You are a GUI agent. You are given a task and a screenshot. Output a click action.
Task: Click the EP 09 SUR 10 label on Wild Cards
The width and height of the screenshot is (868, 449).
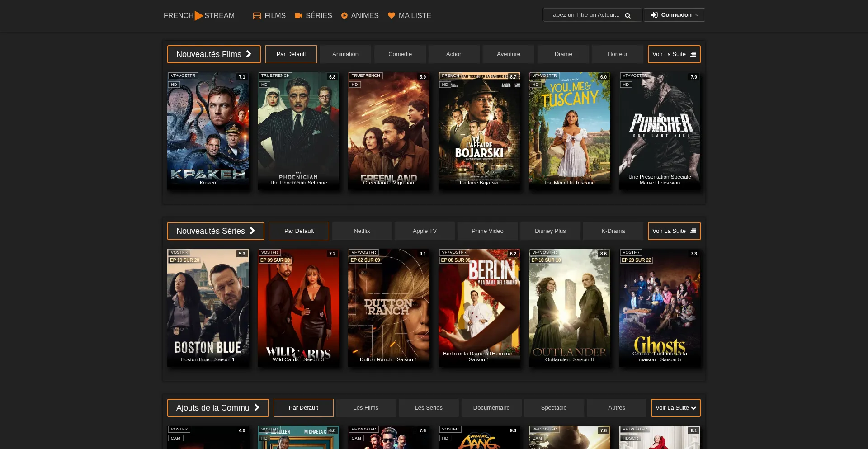click(x=275, y=260)
